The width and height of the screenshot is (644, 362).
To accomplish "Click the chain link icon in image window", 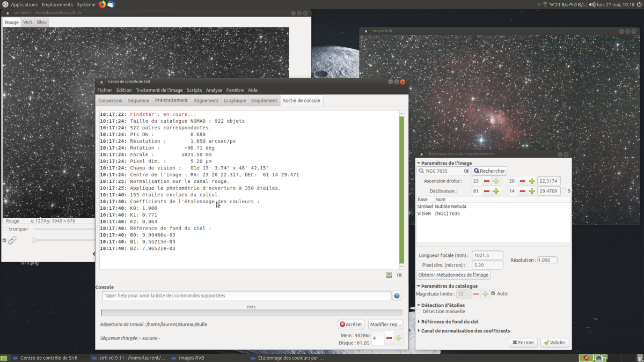I will 12,240.
